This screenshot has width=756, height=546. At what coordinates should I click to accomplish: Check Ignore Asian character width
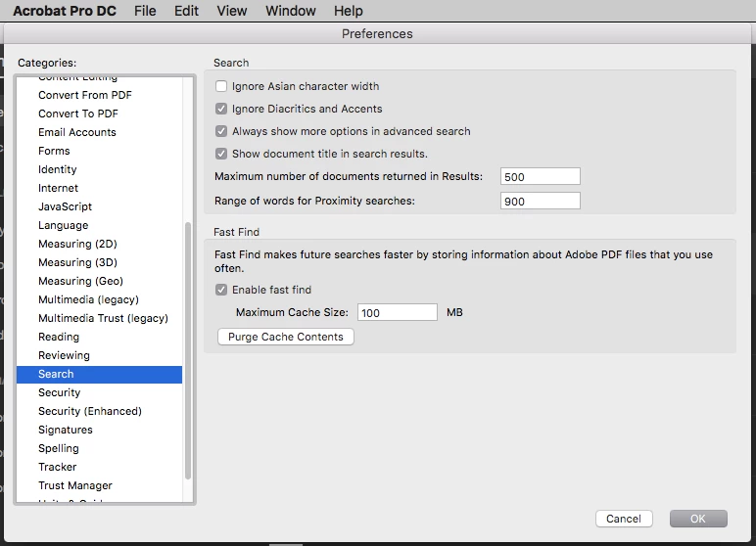[221, 86]
